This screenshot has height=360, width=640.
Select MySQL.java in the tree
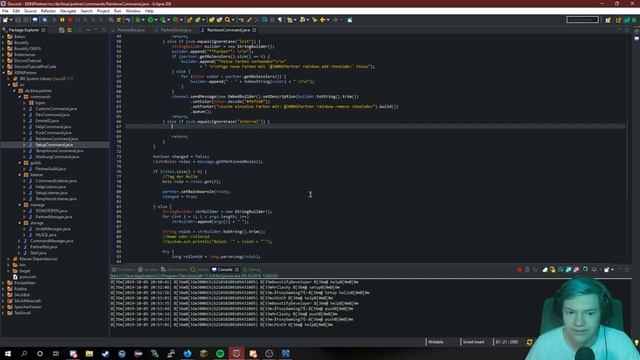click(45, 235)
